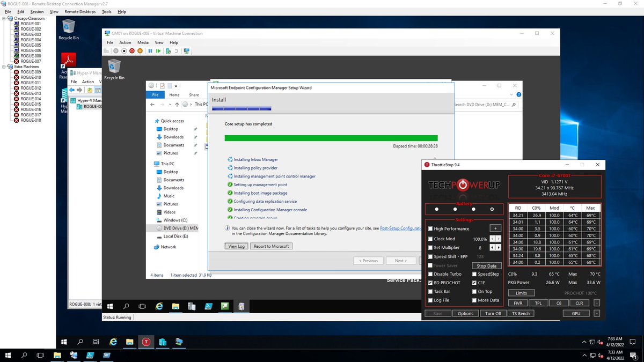Screen dimensions: 644x362
Task: Click the Search DVD Drive input field
Action: (486, 105)
